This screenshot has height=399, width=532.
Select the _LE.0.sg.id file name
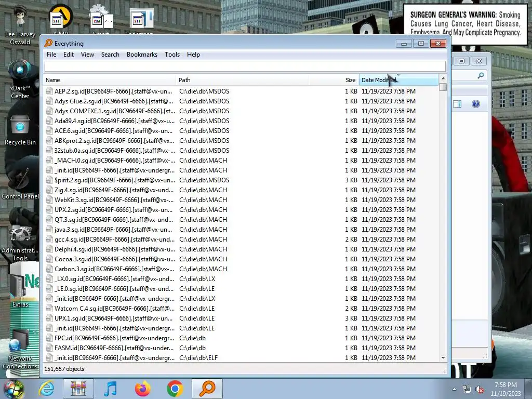pyautogui.click(x=114, y=289)
